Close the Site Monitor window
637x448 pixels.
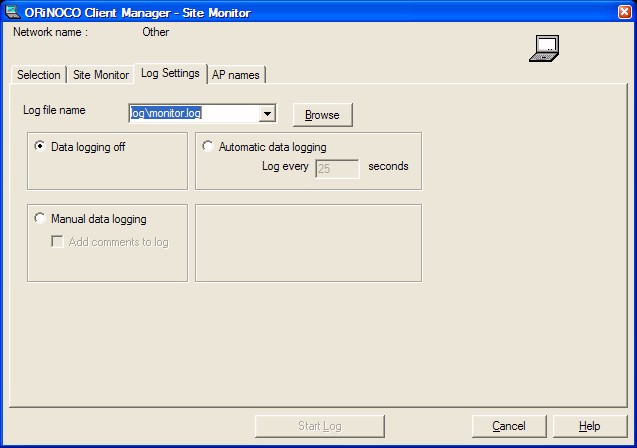[x=624, y=12]
